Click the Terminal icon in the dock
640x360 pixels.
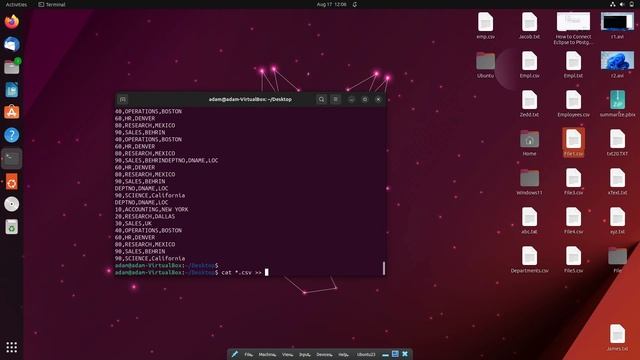pos(11,158)
